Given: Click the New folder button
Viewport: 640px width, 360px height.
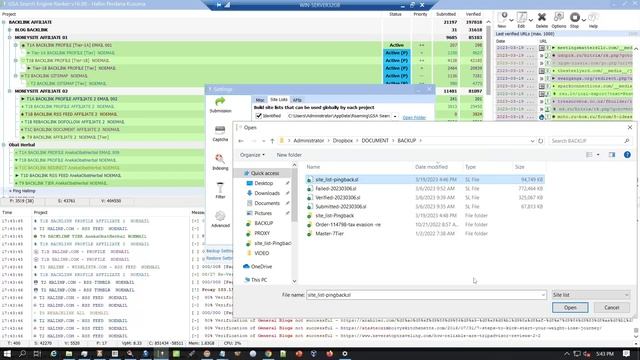Looking at the screenshot, I should tap(289, 155).
